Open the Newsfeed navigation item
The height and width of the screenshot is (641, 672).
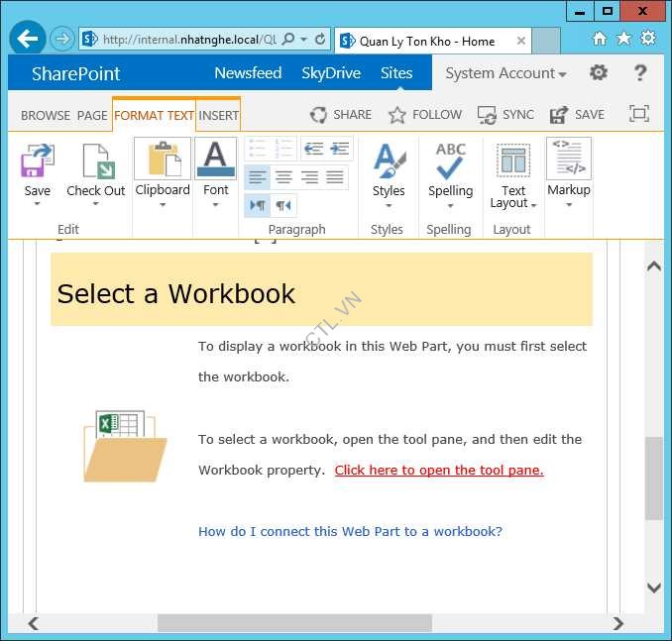[x=248, y=73]
